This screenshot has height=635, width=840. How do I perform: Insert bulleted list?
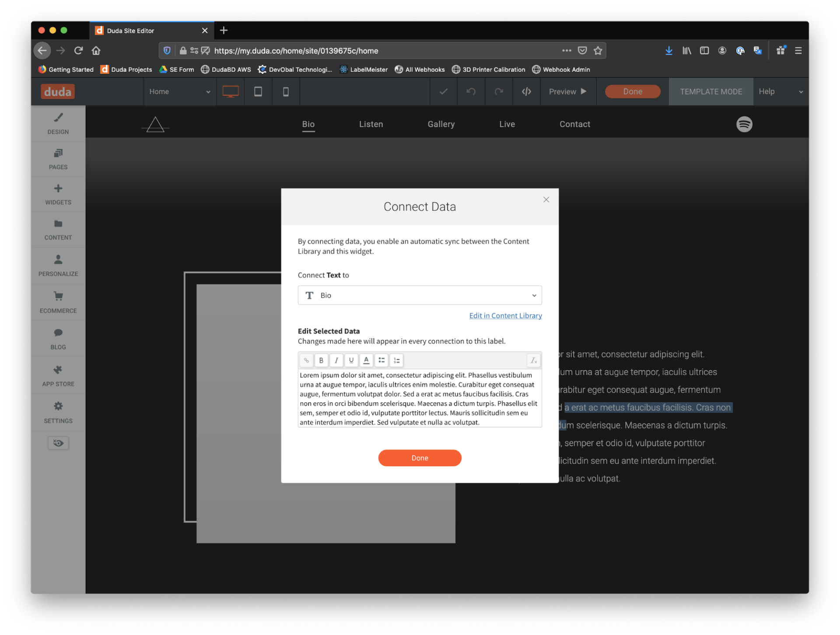[x=381, y=360]
